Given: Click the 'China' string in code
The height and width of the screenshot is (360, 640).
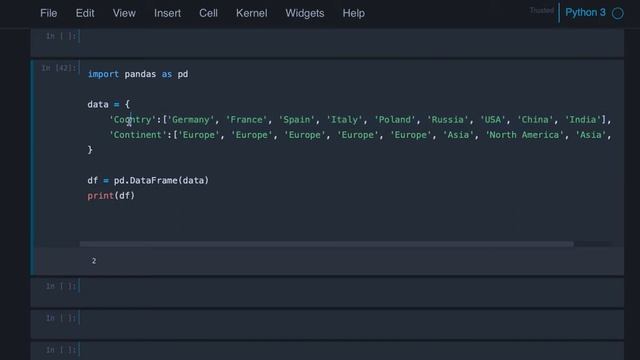Looking at the screenshot, I should tap(535, 120).
